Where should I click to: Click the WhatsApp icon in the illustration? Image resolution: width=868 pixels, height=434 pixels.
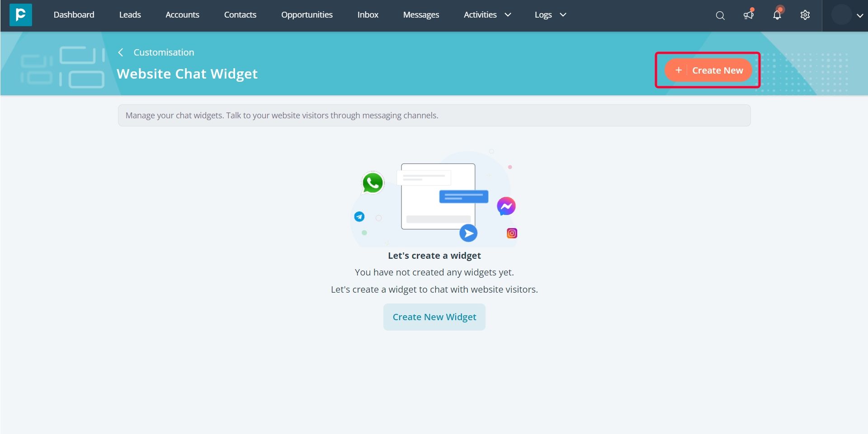(x=372, y=182)
